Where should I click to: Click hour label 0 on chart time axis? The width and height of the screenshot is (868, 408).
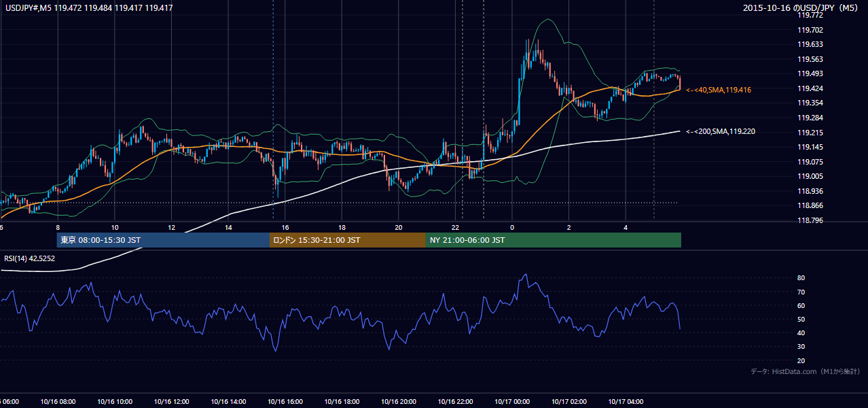pyautogui.click(x=512, y=227)
